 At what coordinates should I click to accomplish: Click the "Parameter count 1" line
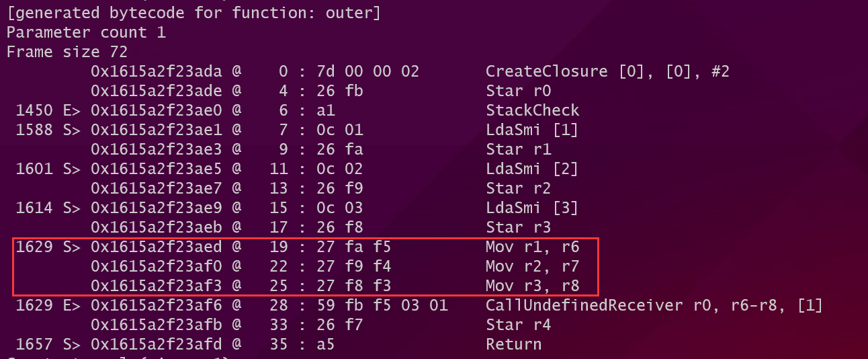pyautogui.click(x=86, y=32)
